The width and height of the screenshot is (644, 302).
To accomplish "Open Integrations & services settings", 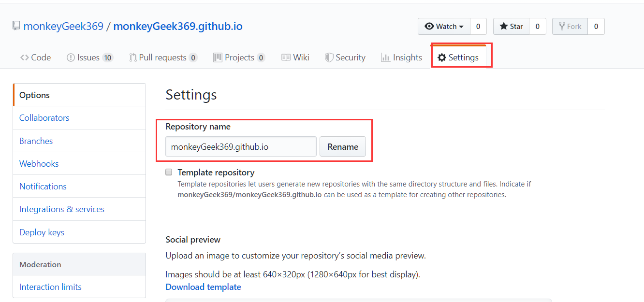I will 79,209.
